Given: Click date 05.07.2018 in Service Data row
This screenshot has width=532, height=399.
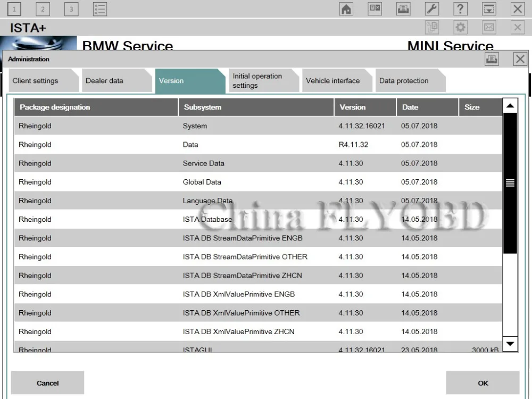Looking at the screenshot, I should [419, 163].
